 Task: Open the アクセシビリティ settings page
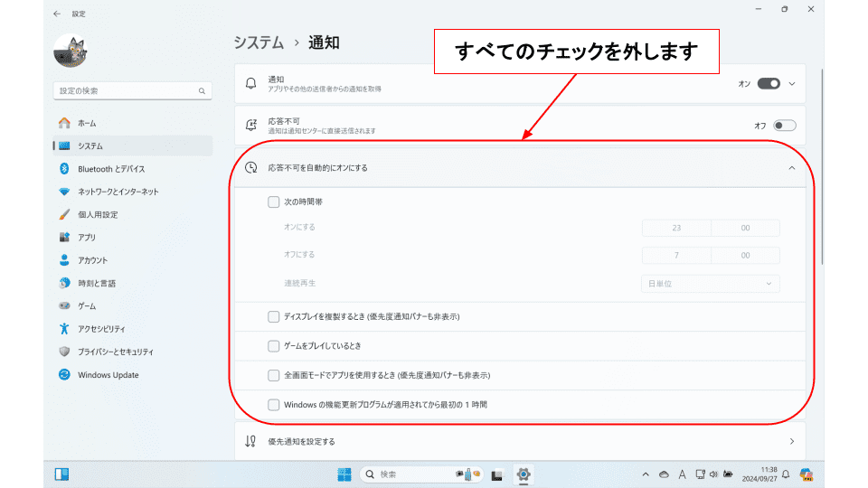pos(101,329)
